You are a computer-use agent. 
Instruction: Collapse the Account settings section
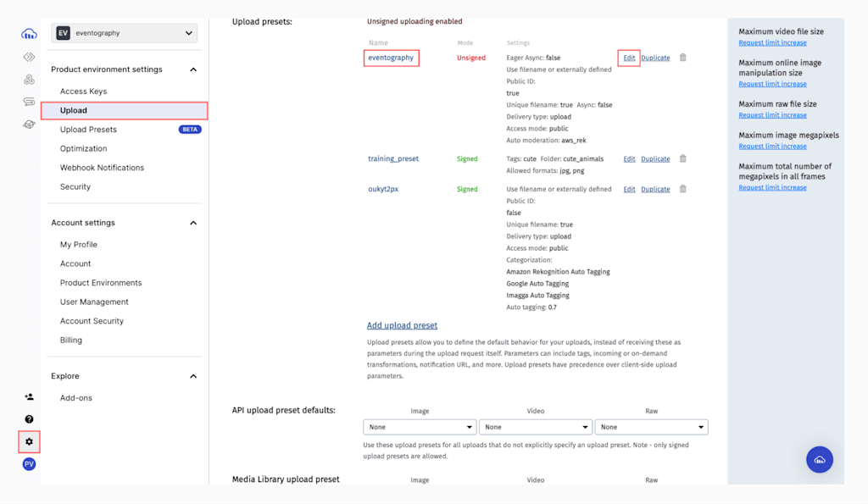pyautogui.click(x=193, y=223)
